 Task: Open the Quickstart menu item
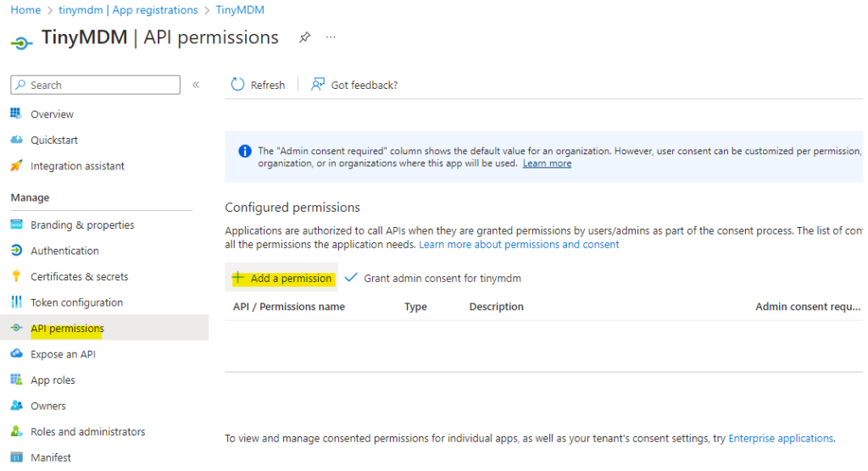[54, 140]
